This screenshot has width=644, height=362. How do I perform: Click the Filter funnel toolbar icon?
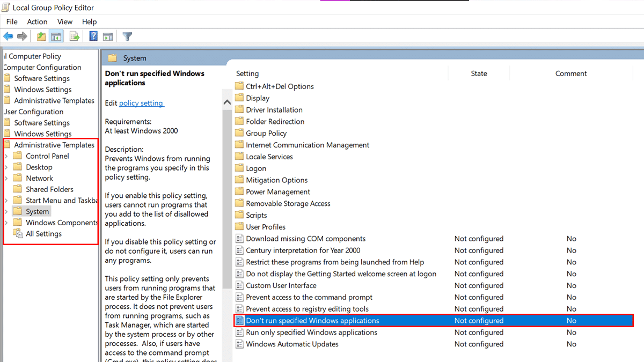click(127, 36)
